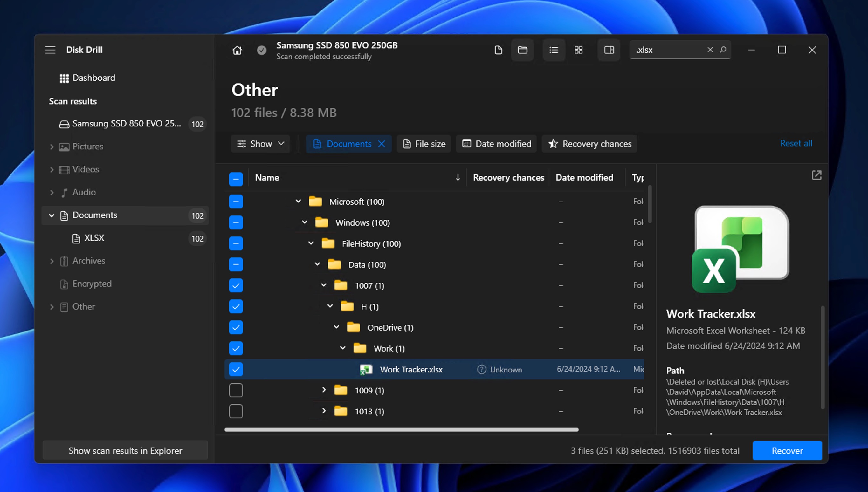Click the horizontal scrollbar under file list

coord(402,430)
